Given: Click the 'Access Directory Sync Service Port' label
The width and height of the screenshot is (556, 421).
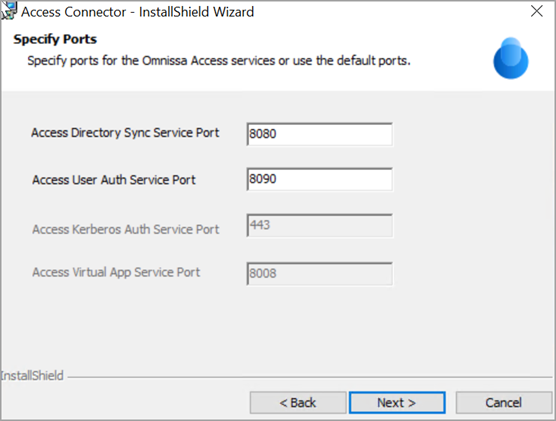Looking at the screenshot, I should pyautogui.click(x=125, y=133).
